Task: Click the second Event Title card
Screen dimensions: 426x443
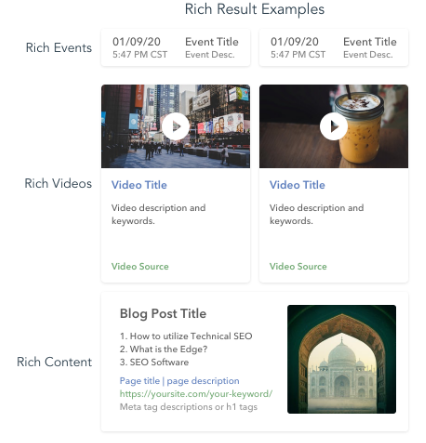Action: coord(334,48)
